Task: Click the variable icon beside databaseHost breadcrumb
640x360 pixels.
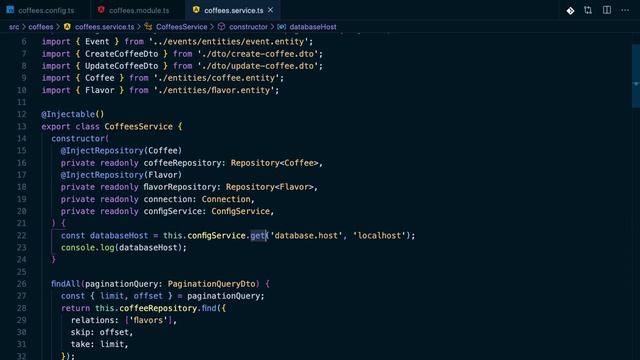Action: coord(282,27)
